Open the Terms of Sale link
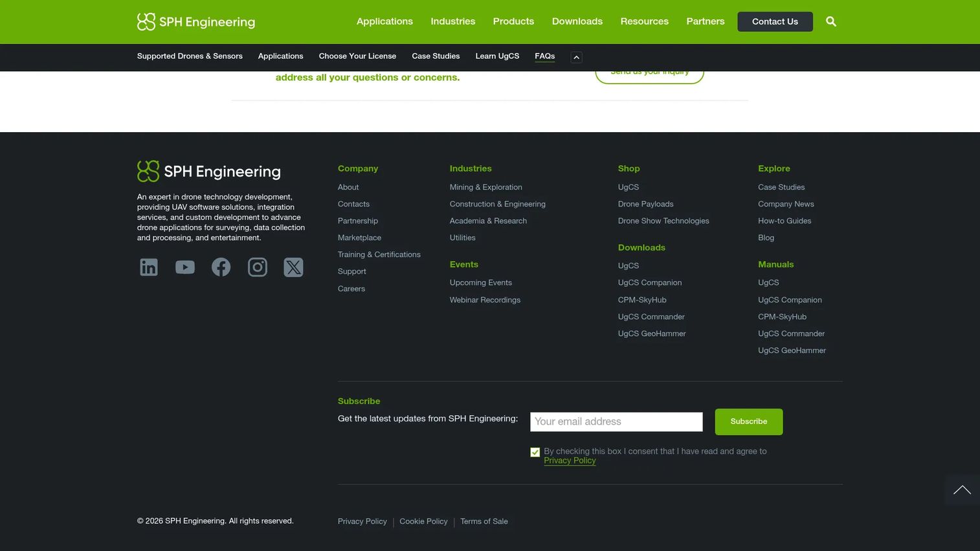This screenshot has width=980, height=551. tap(484, 522)
